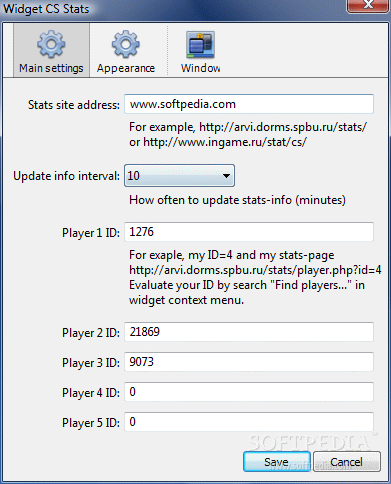The image size is (391, 484).
Task: Open the Window tab icon
Action: click(200, 44)
